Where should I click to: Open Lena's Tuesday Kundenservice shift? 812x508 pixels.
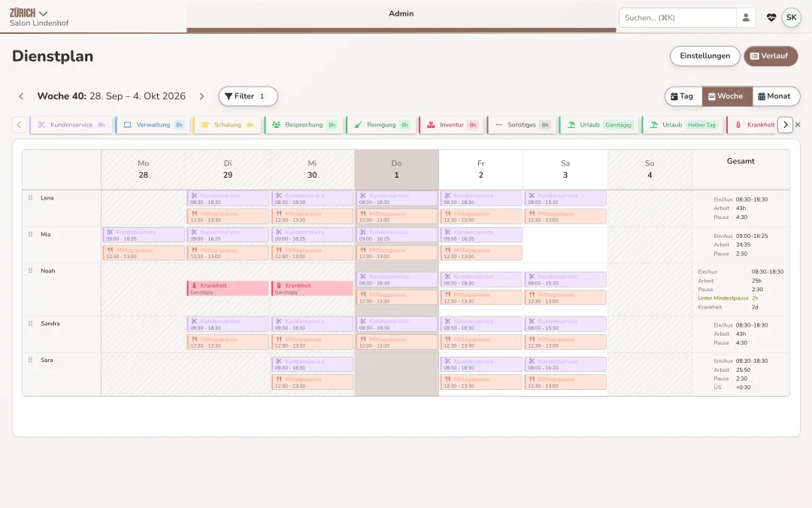(228, 199)
